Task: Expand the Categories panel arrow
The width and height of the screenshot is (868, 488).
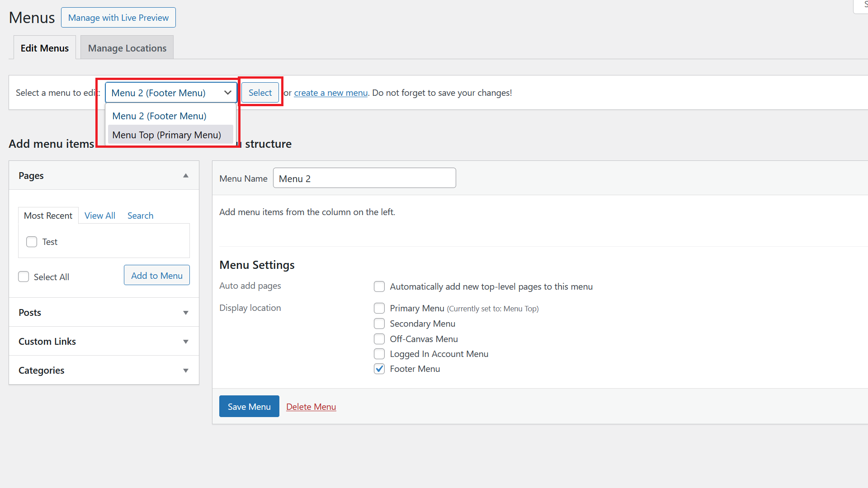Action: pos(186,371)
